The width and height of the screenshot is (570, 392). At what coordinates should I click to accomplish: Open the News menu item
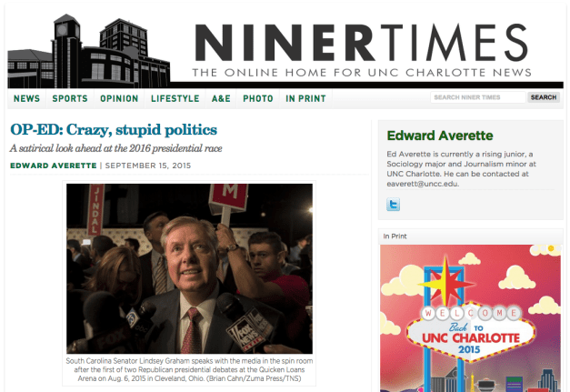pos(26,98)
